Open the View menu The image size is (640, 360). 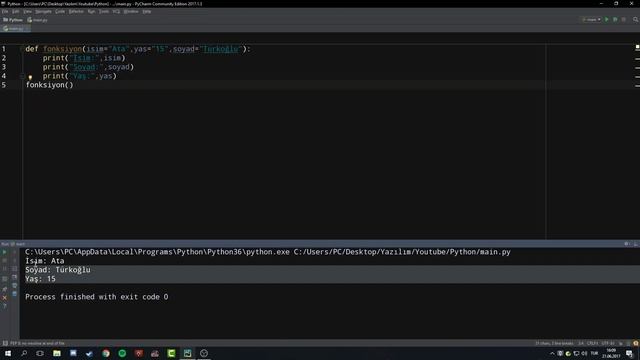[27, 11]
